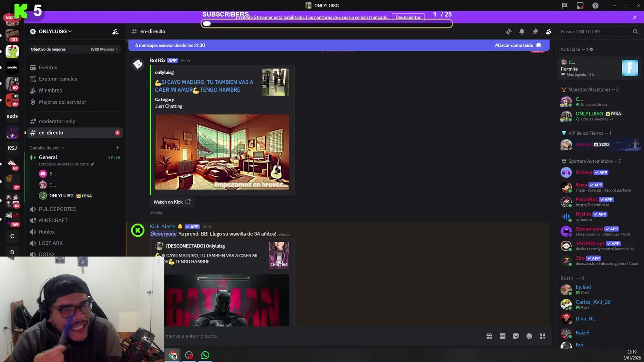
Task: Open the server with 101 badge
Action: point(12,35)
